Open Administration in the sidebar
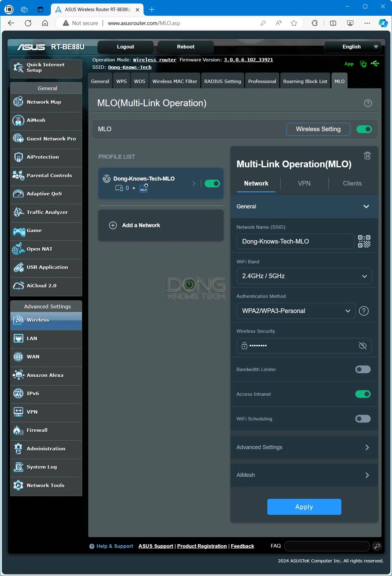 [x=46, y=449]
